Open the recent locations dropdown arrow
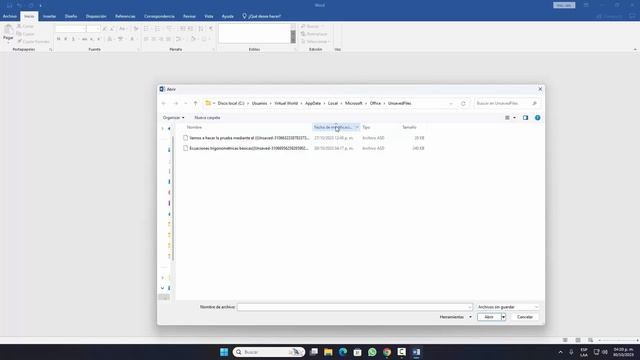 [x=186, y=104]
